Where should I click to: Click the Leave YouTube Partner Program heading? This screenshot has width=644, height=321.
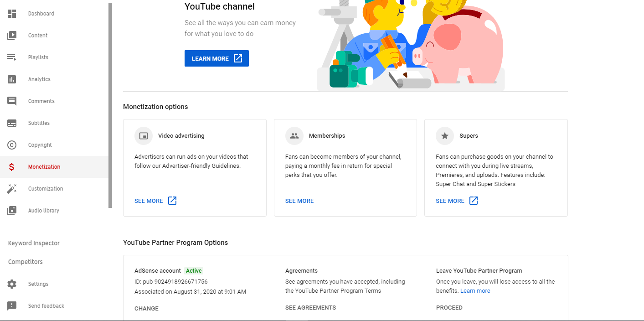[479, 271]
